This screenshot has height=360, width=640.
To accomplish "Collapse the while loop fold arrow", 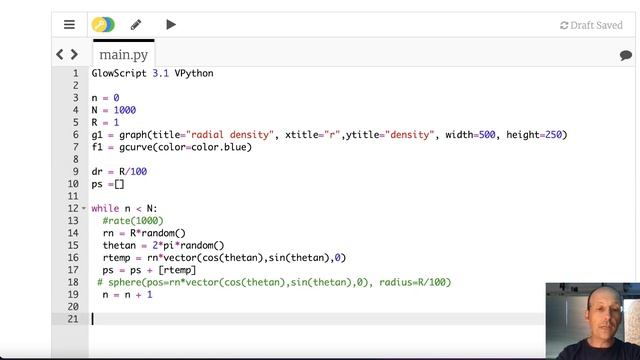I will tap(84, 209).
